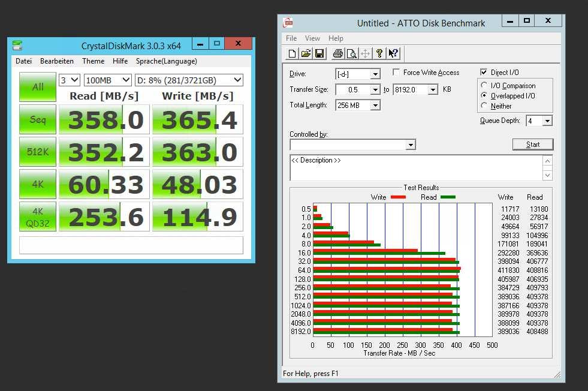
Task: Open the Hilfe menu in CrystalDiskMark
Action: (120, 61)
